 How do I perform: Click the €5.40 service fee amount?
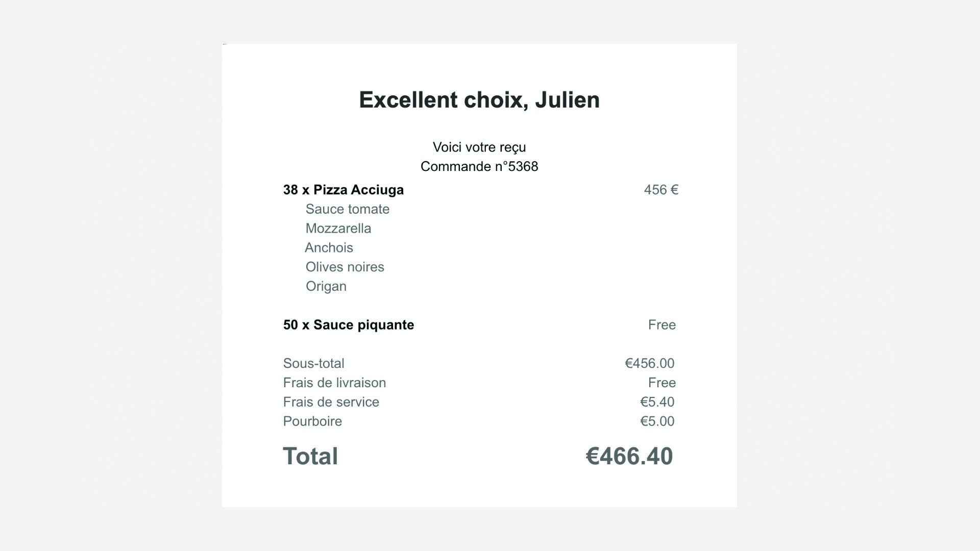(657, 403)
